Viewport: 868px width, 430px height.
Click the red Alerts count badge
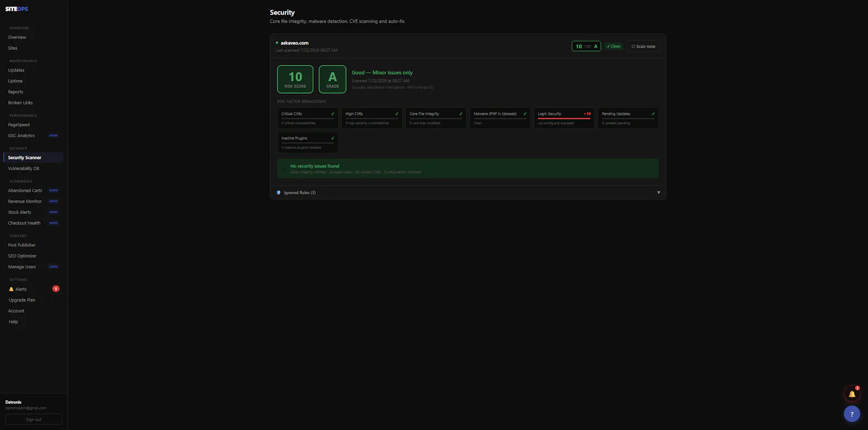point(56,289)
